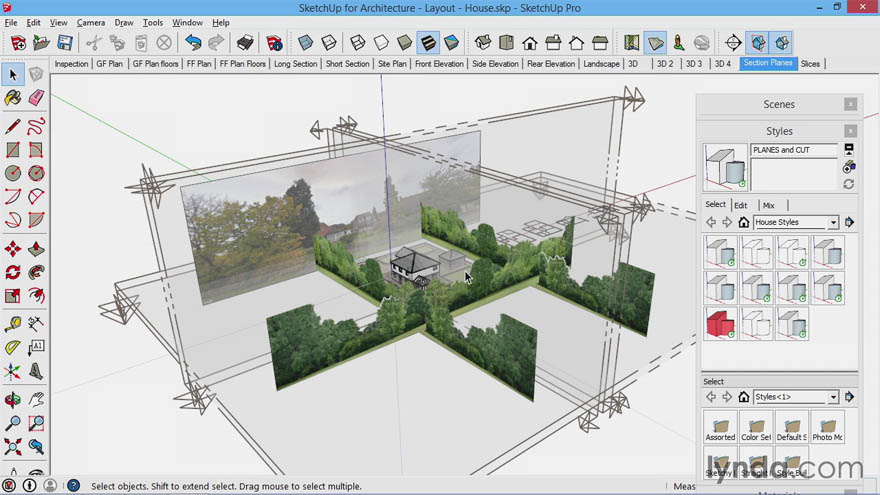Open the Window menu
The width and height of the screenshot is (880, 495).
point(187,22)
